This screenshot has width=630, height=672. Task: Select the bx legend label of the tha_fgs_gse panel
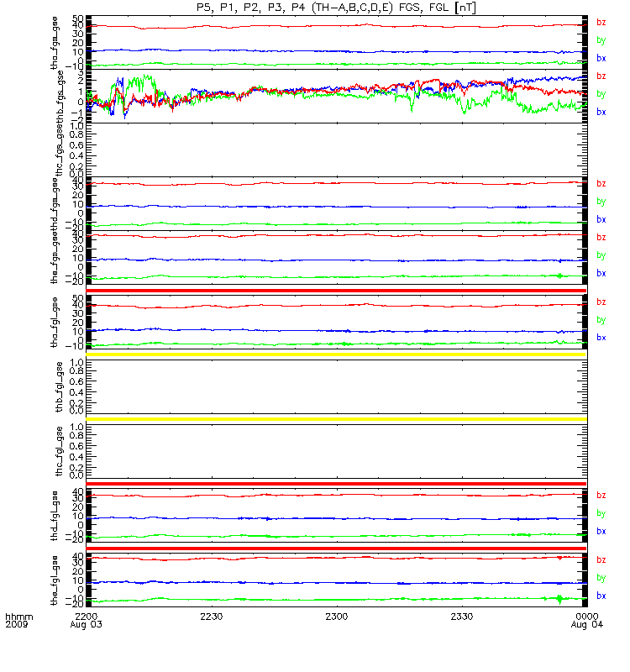tap(601, 58)
